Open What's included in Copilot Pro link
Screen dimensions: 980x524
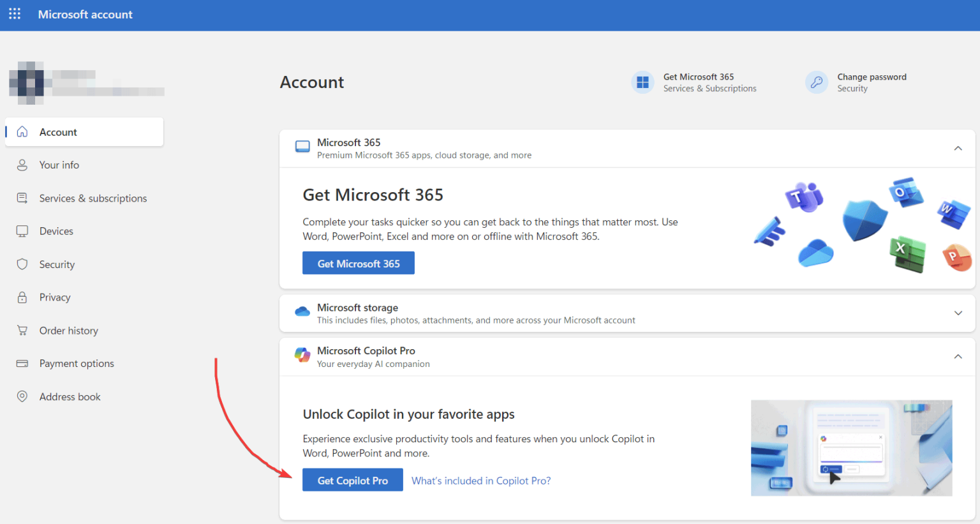point(481,481)
